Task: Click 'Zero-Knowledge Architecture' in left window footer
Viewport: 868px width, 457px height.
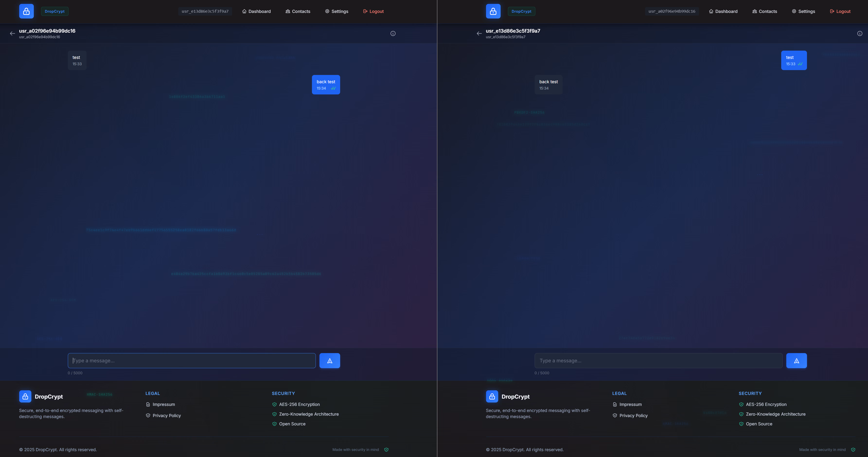Action: [309, 414]
